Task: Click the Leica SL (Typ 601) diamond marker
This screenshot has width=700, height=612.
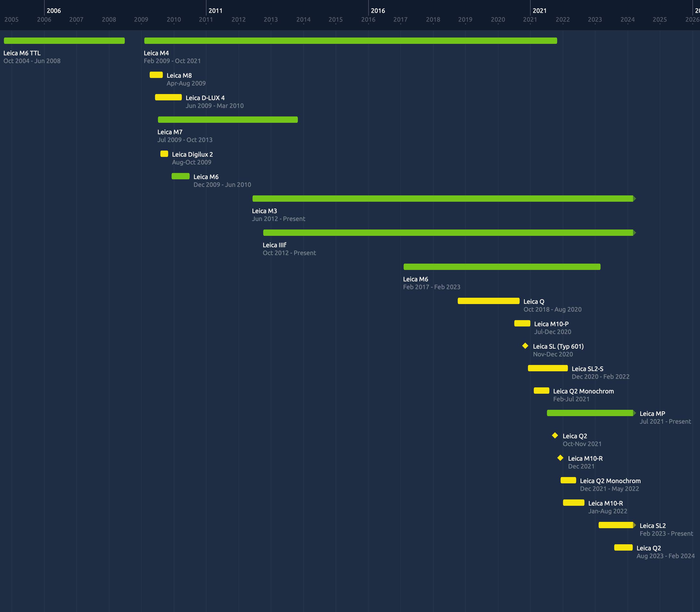Action: tap(525, 346)
